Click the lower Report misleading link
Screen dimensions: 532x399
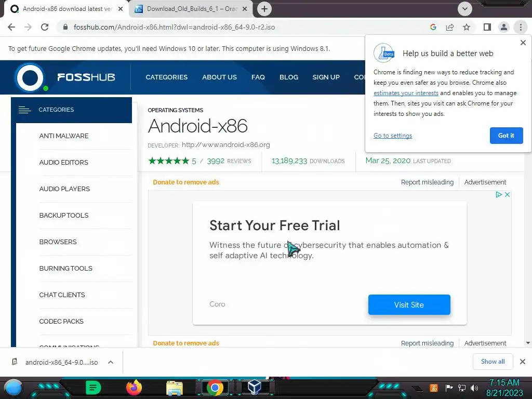point(427,343)
